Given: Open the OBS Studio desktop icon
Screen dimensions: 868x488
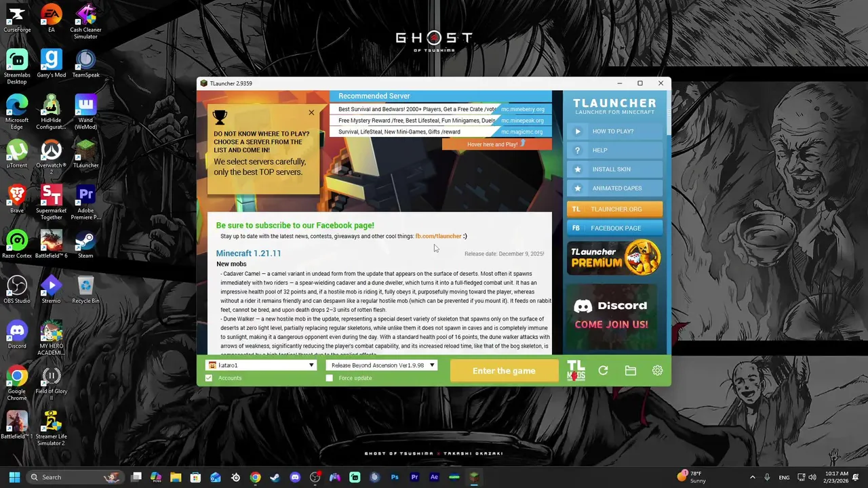Looking at the screenshot, I should point(17,289).
